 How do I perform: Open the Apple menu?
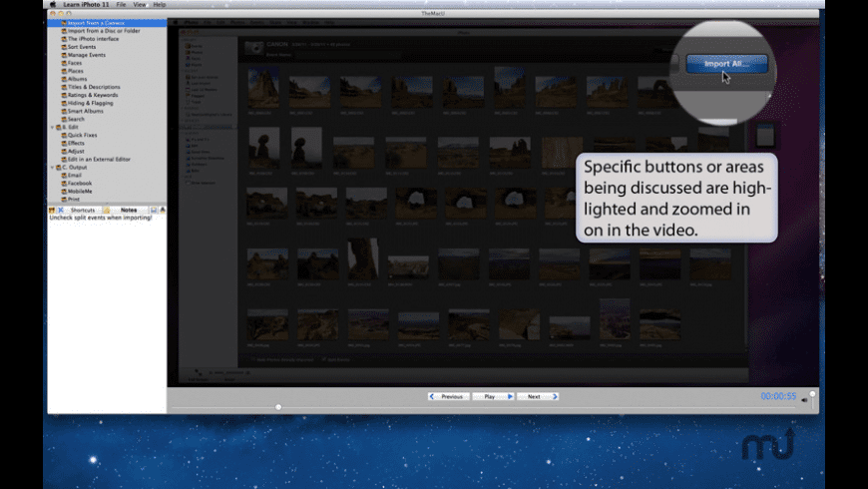(x=53, y=4)
